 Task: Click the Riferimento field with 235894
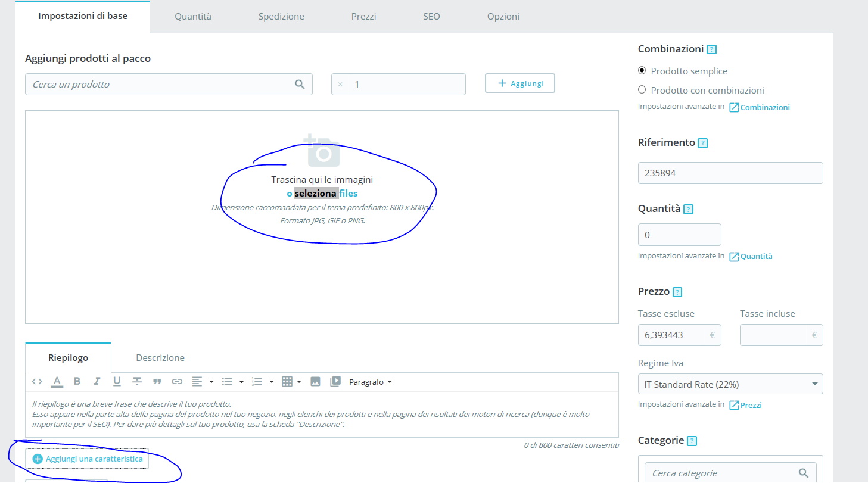click(x=730, y=173)
